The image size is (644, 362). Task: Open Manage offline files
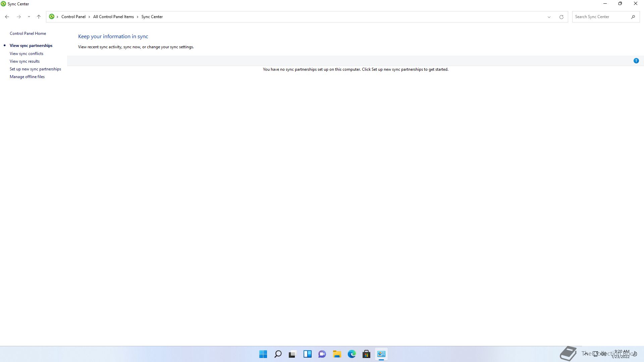27,77
